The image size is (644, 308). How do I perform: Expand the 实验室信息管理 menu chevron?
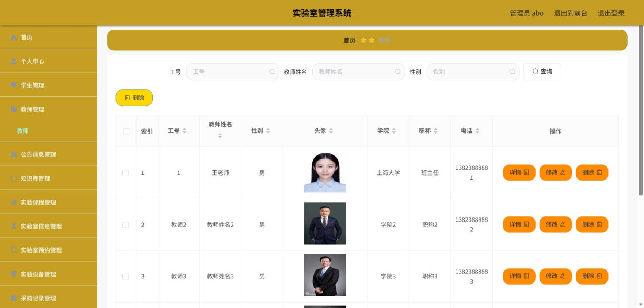pos(87,226)
